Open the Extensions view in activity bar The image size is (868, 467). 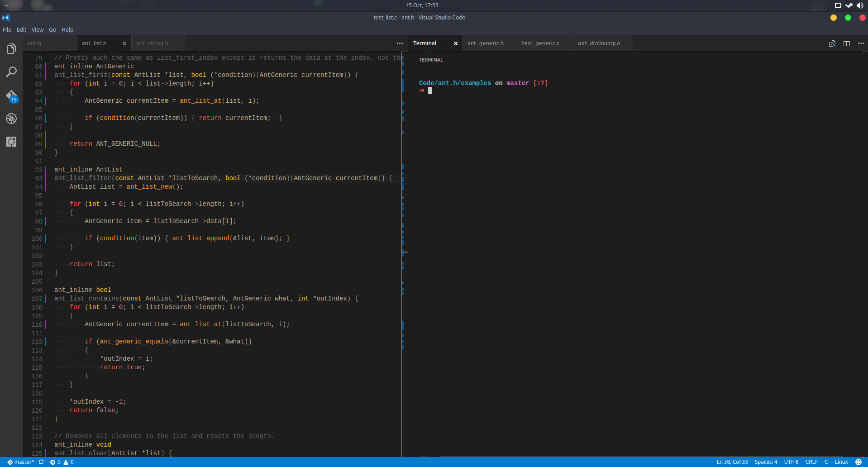[x=11, y=142]
